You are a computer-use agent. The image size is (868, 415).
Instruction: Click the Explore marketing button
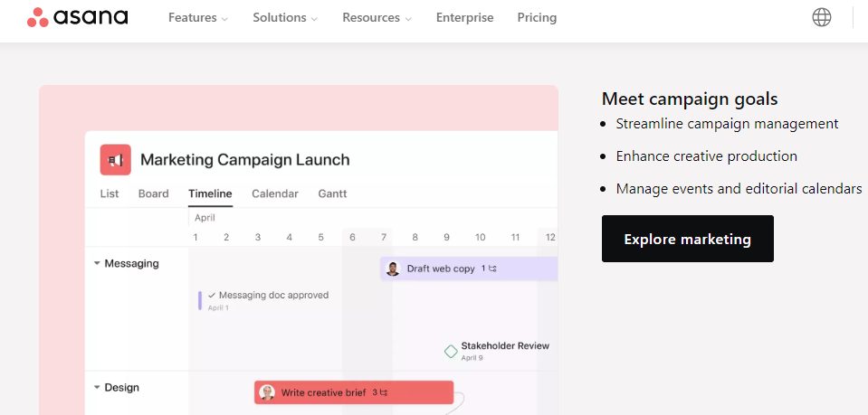[x=688, y=239]
